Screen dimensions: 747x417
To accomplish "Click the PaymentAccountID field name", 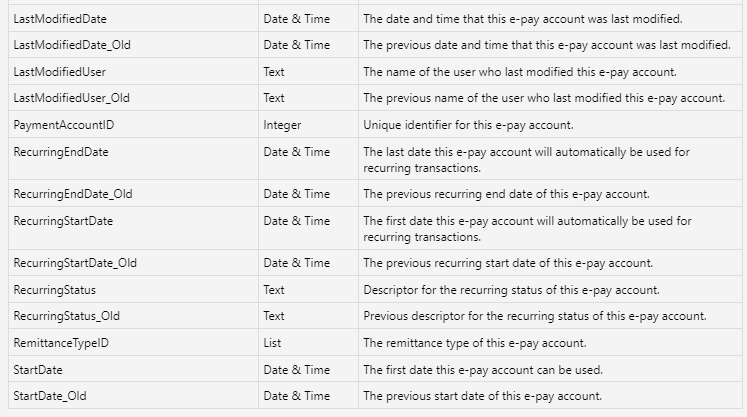I will pos(61,125).
